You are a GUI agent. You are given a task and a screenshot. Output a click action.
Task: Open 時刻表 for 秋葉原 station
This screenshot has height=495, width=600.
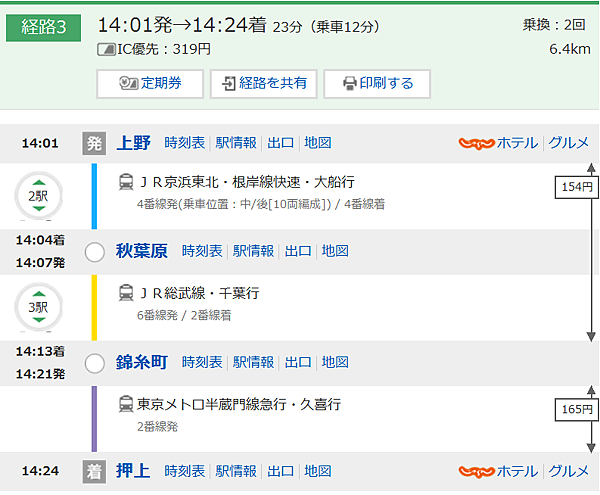[x=202, y=251]
